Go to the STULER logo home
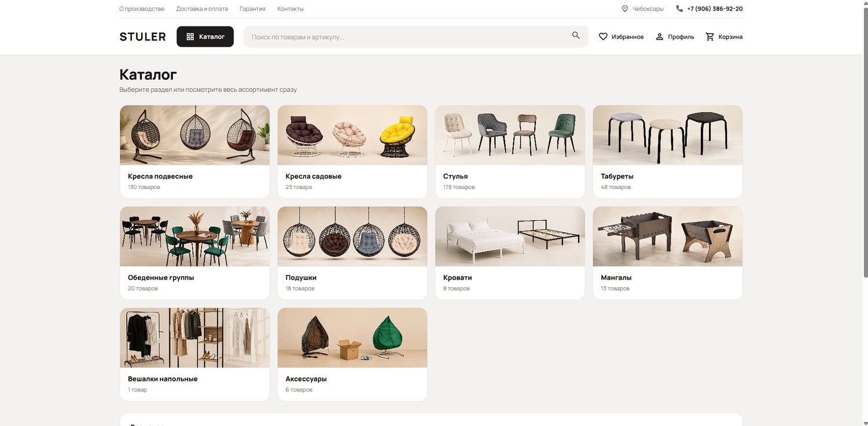Viewport: 868px width, 426px height. tap(142, 36)
